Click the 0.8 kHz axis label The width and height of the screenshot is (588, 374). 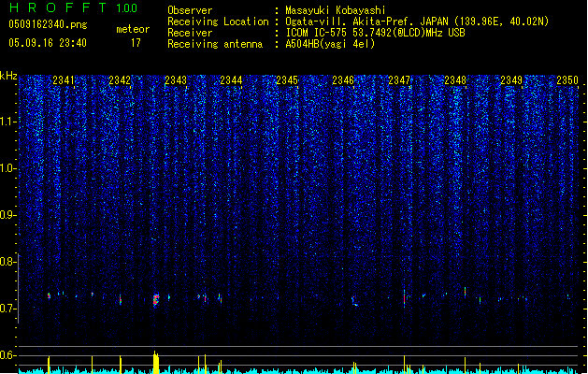coord(8,262)
